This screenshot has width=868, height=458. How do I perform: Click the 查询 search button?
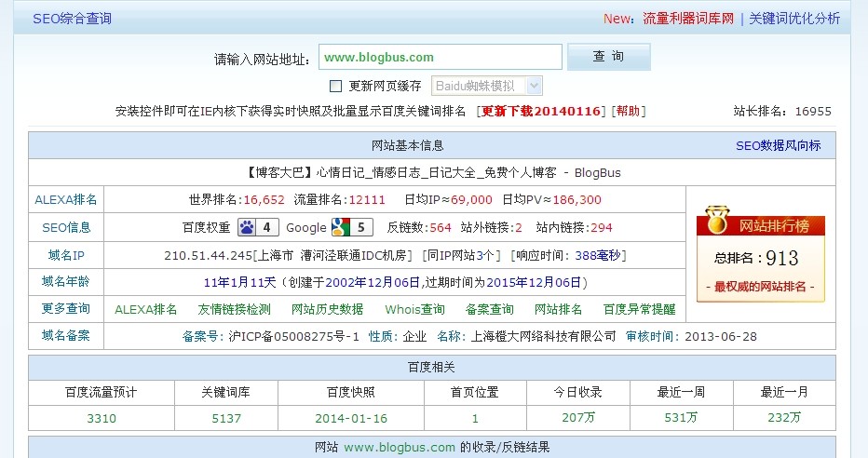point(609,57)
